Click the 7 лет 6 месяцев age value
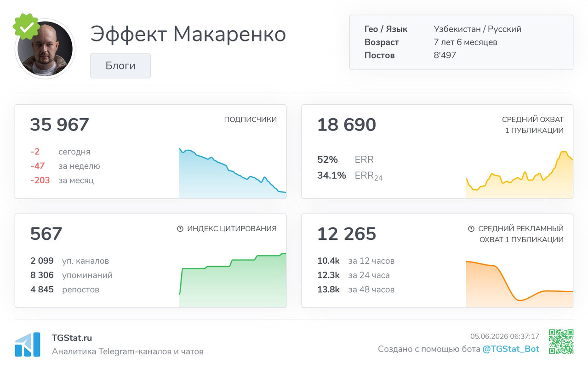The width and height of the screenshot is (588, 369). (465, 42)
